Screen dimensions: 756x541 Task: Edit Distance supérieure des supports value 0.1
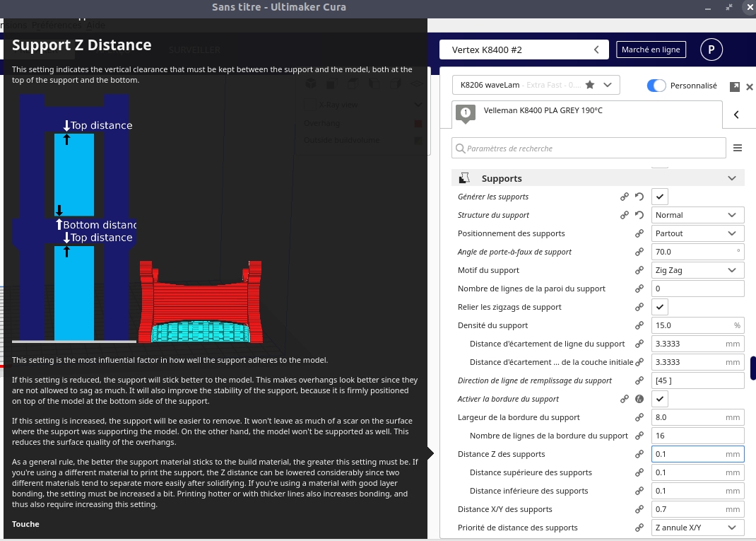pos(697,472)
